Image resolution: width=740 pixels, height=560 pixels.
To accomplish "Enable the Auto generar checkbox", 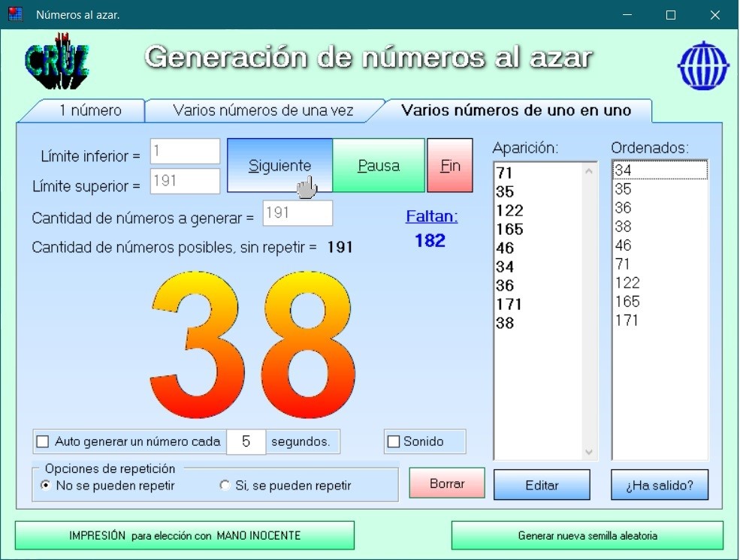I will [x=43, y=441].
